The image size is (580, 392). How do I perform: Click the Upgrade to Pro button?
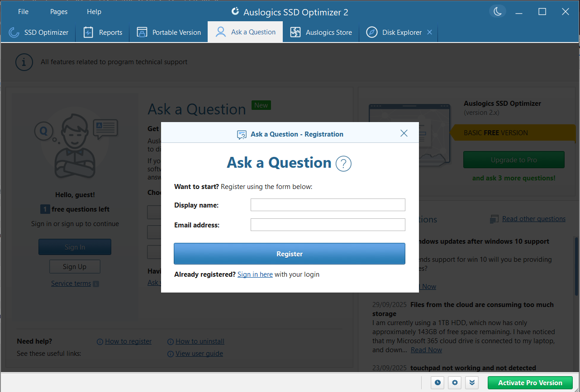[514, 160]
